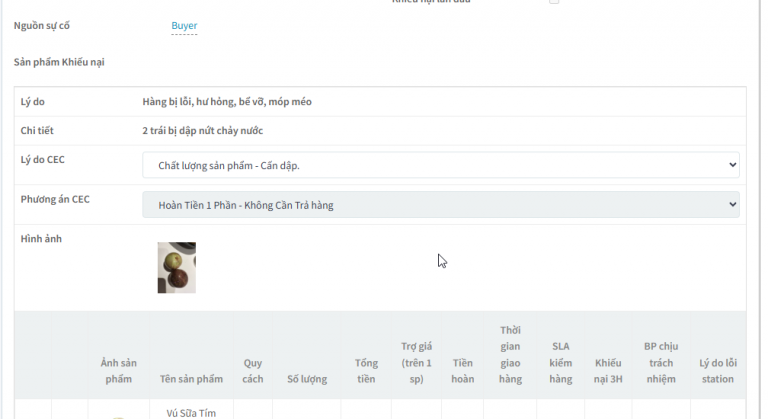Select the text '2 trái bị dập nứt chảy nước'
The width and height of the screenshot is (768, 419).
tap(203, 131)
